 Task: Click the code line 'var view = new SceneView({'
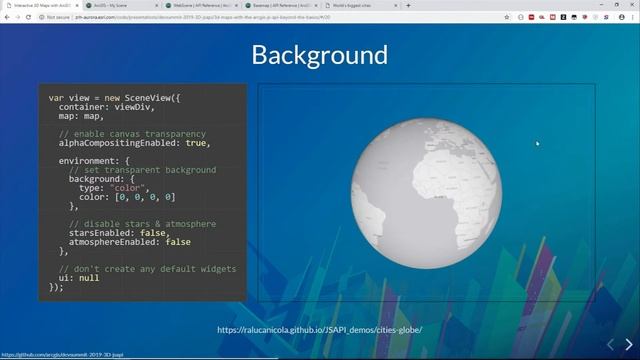click(x=114, y=98)
